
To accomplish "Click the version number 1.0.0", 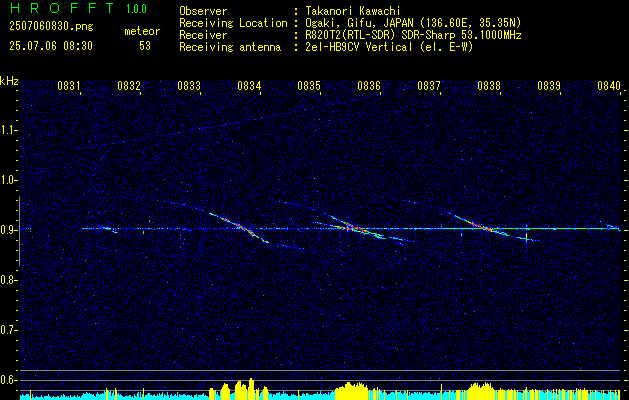I will click(x=136, y=9).
